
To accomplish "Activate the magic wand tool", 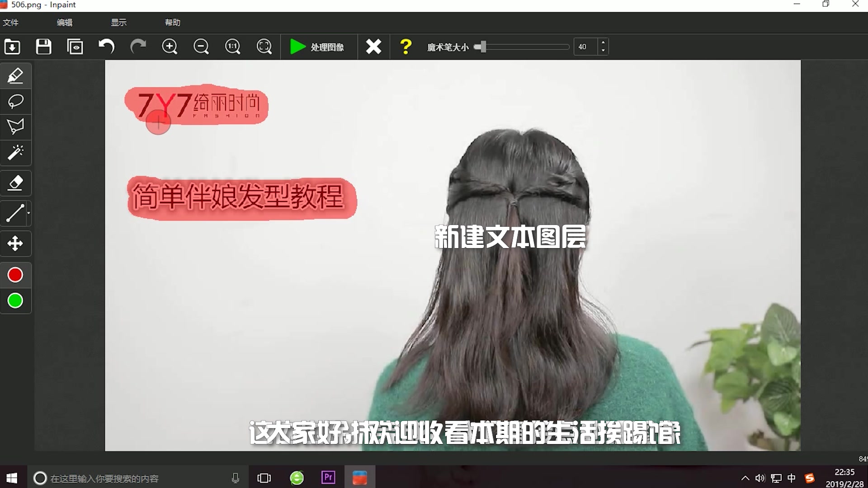I will pyautogui.click(x=15, y=153).
